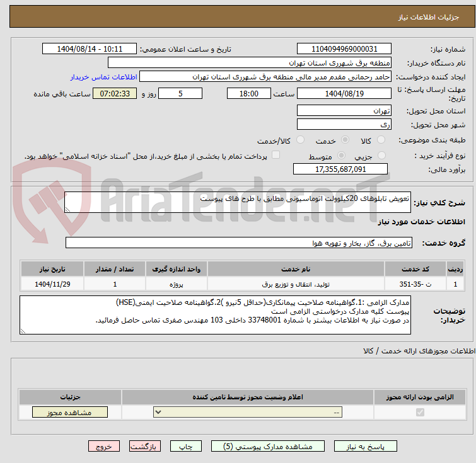Viewport: 476px width, 463px height.
Task: Expand the اعلام وضعیت مجوز dropdown
Action: pyautogui.click(x=248, y=413)
